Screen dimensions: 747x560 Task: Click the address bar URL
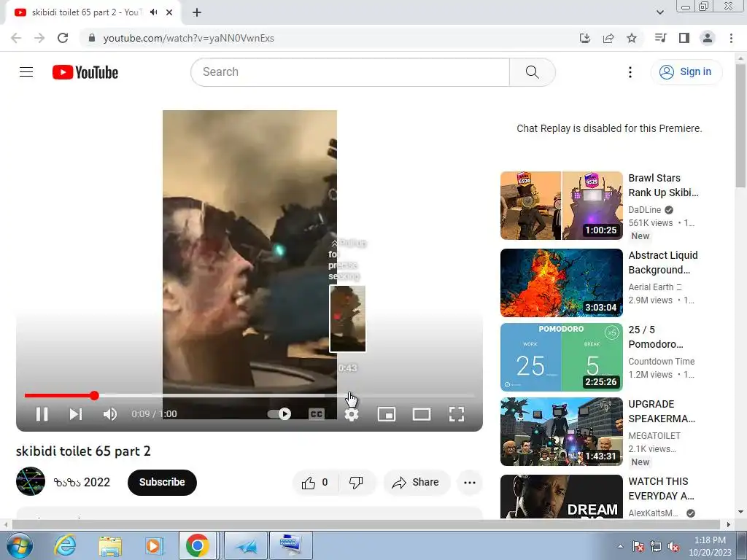coord(189,38)
